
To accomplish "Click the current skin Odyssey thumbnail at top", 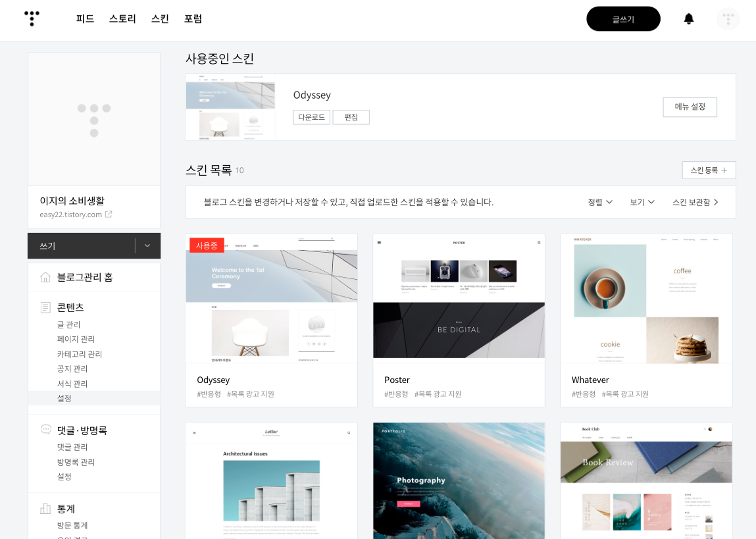I will click(x=230, y=107).
